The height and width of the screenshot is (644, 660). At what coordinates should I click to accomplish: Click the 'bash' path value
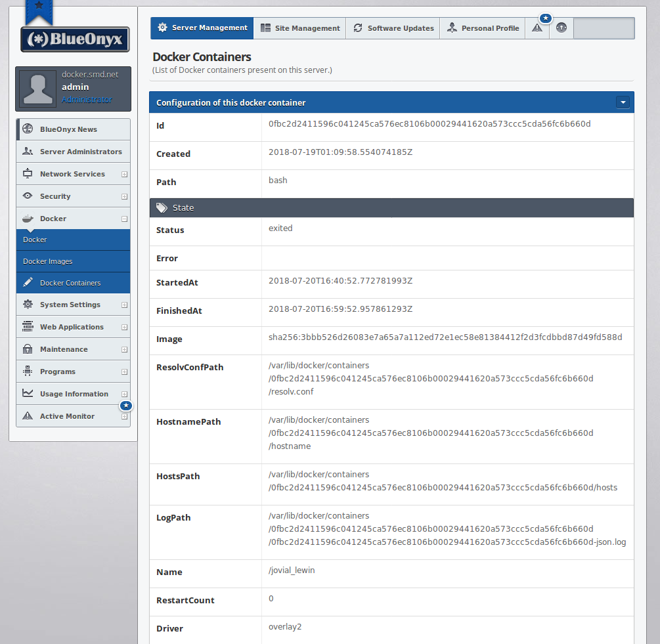pos(278,180)
